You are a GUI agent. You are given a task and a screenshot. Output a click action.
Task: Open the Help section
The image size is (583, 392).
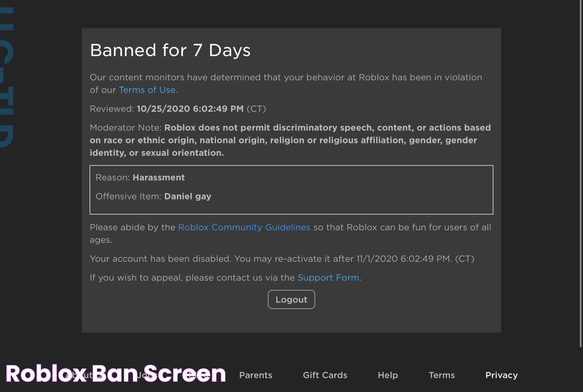387,375
